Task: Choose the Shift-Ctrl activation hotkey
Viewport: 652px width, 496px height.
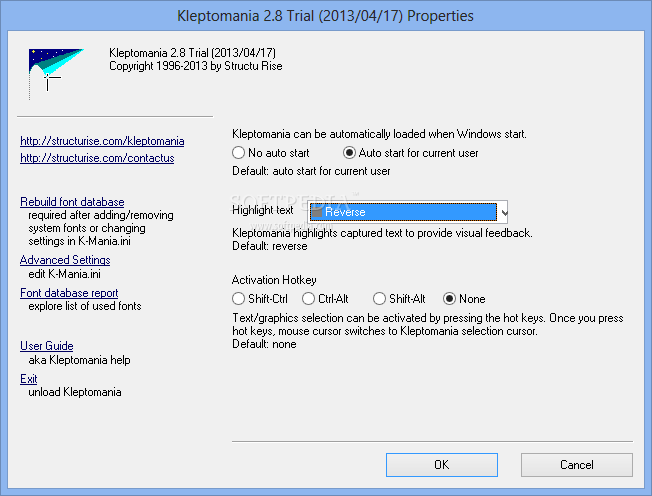Action: pyautogui.click(x=260, y=299)
